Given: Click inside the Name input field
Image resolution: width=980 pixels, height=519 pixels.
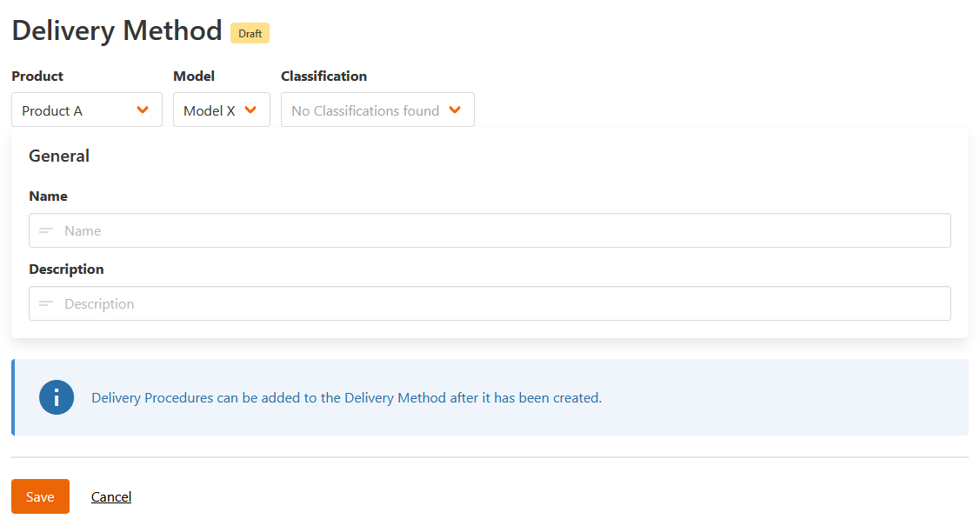Looking at the screenshot, I should tap(348, 230).
